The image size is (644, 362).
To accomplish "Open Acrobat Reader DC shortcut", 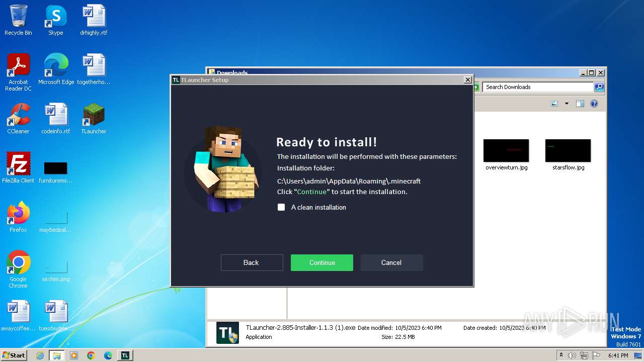I will 18,72.
